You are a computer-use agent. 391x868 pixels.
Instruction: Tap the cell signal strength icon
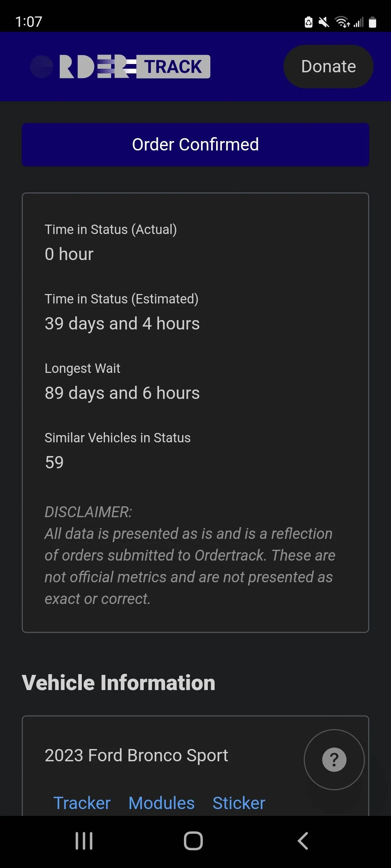[x=358, y=22]
